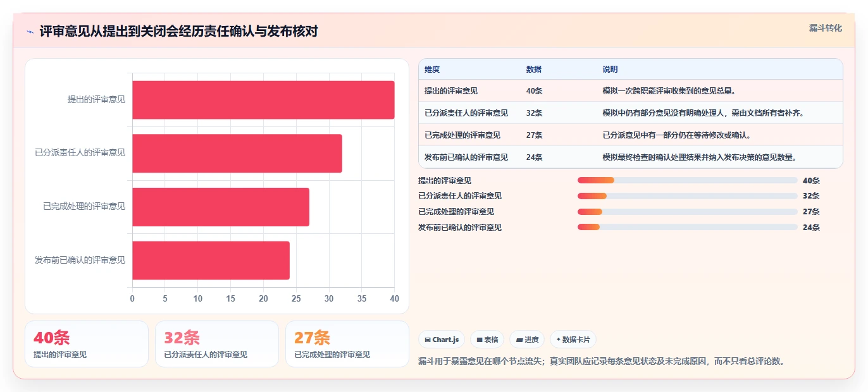Click the 提出的评审意见 chart bar
The width and height of the screenshot is (868, 392).
coord(263,100)
